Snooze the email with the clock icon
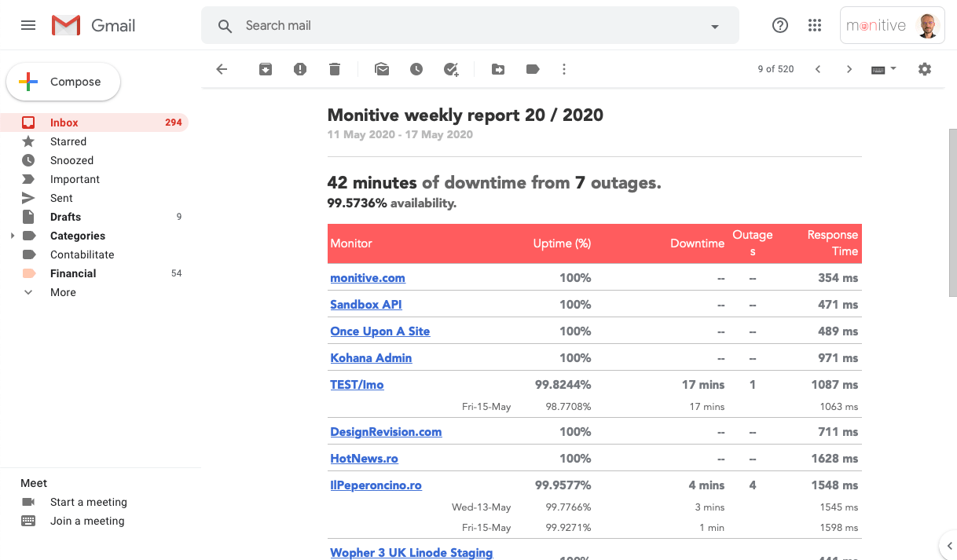The image size is (957, 560). click(x=416, y=69)
